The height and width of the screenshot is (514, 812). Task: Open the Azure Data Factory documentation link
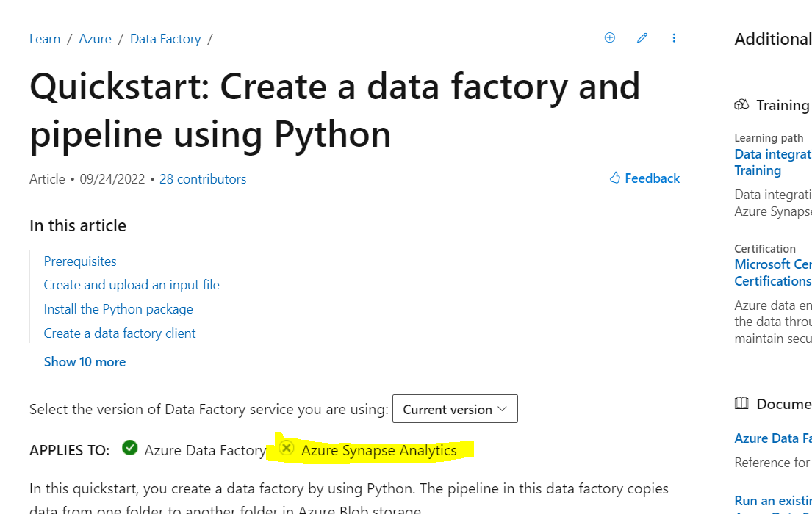click(x=772, y=438)
